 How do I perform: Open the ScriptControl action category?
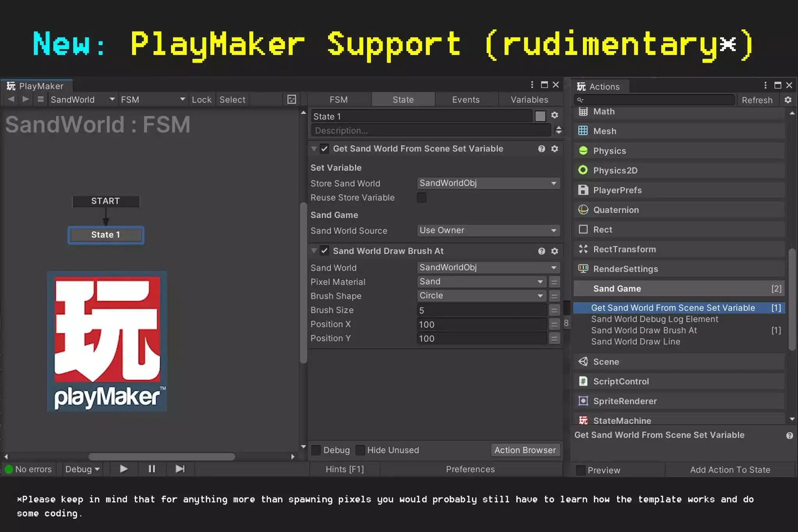click(679, 382)
